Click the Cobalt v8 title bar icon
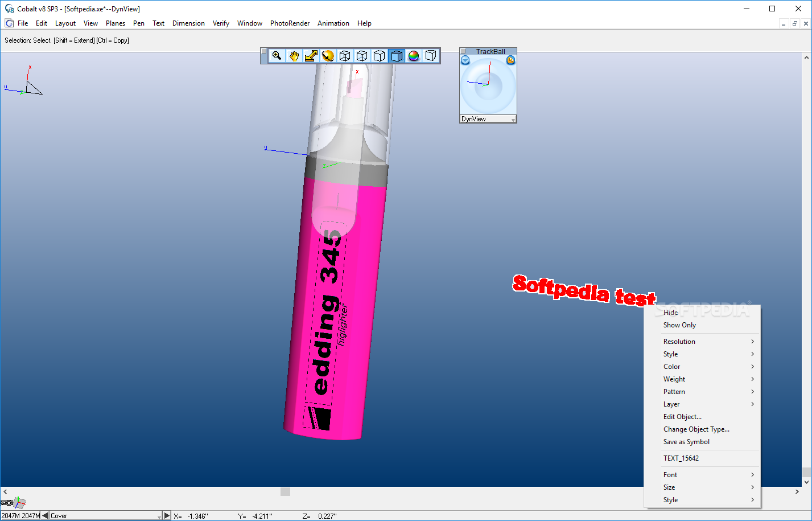The height and width of the screenshot is (521, 812). [9, 9]
